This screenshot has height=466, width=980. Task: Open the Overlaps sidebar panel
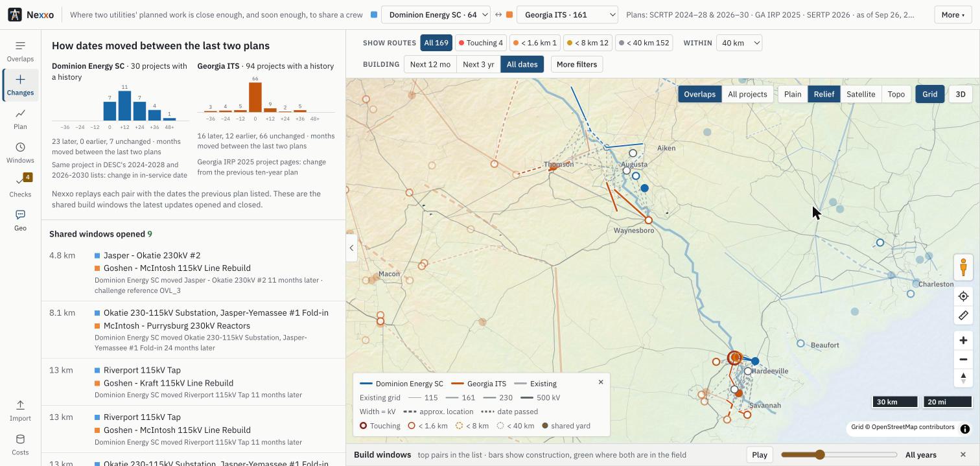(20, 51)
